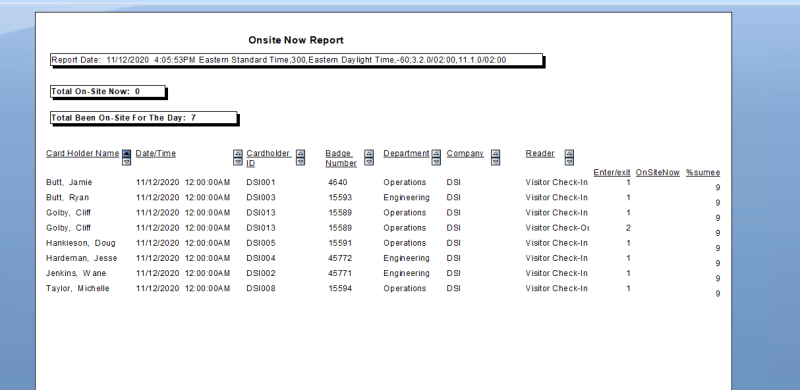
Task: Click cardholder ID DSI008
Action: (261, 288)
